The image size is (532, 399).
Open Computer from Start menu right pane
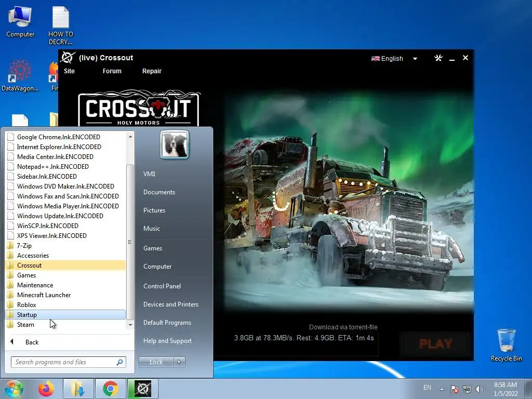(157, 267)
